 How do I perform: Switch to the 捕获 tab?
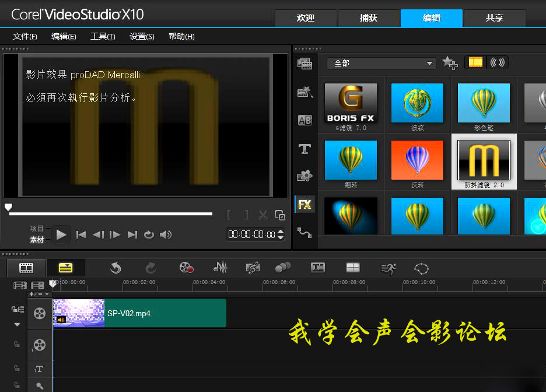click(369, 18)
